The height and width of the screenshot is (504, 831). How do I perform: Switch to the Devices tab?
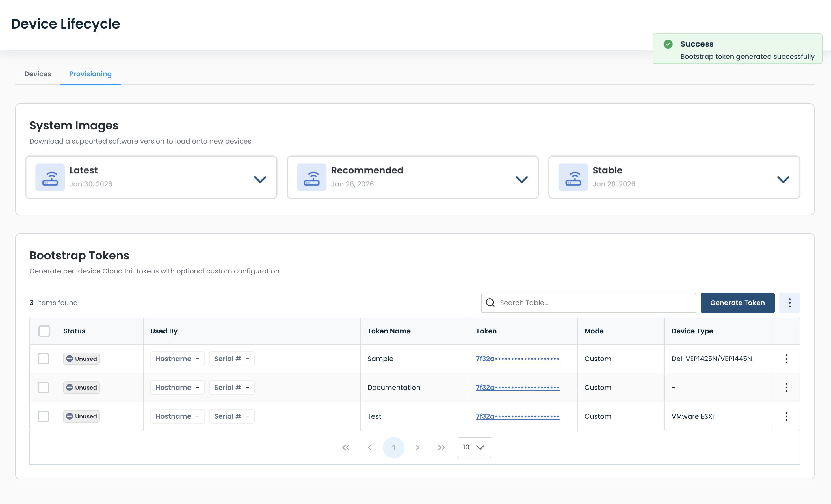38,74
